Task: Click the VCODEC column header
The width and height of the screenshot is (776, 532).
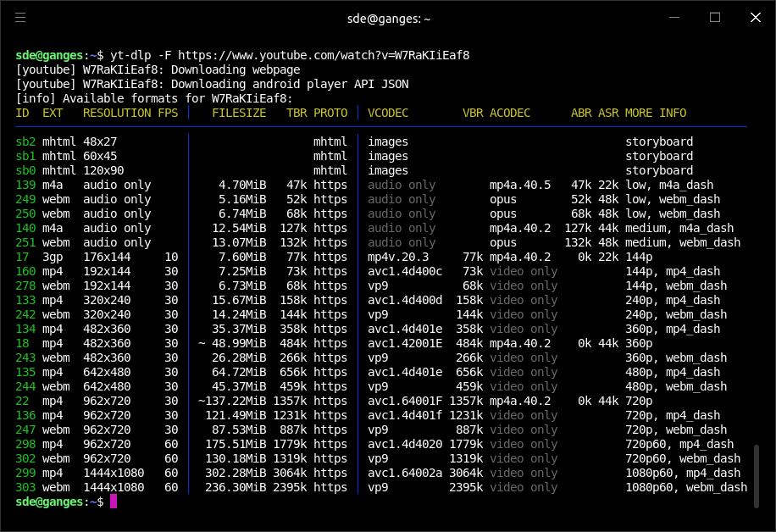Action: [x=387, y=112]
